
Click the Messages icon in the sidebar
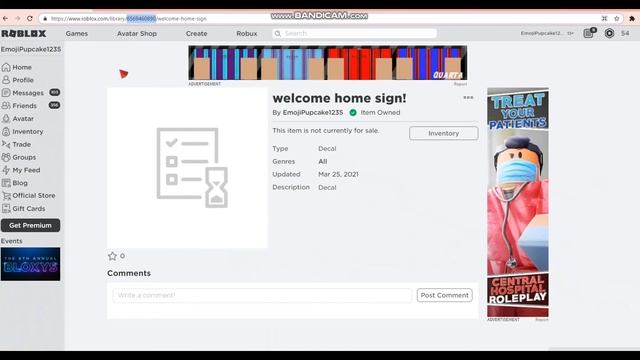(x=6, y=93)
